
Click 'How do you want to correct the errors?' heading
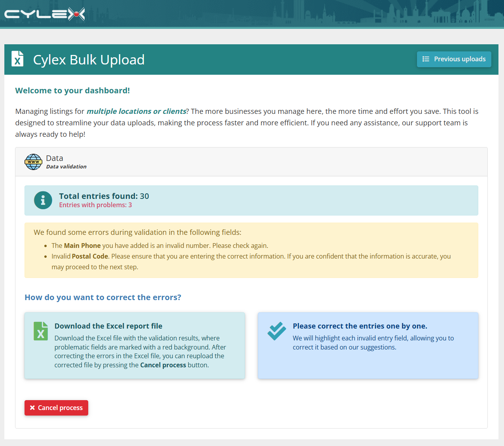tap(103, 297)
